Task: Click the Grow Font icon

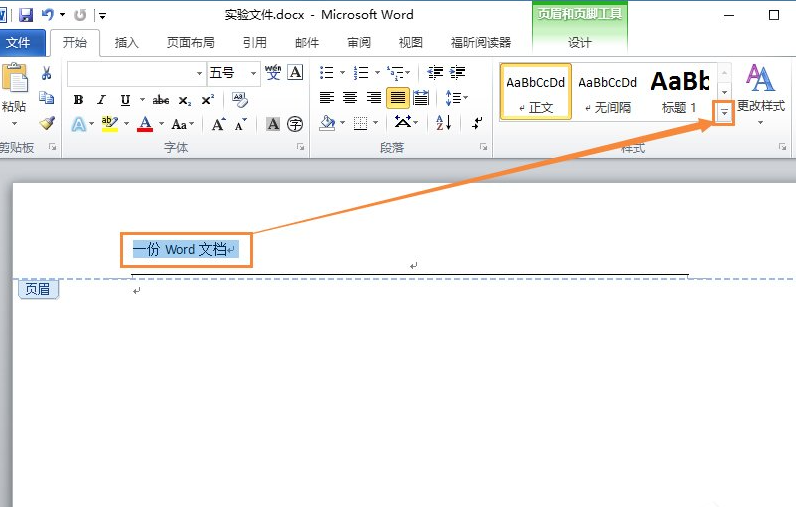Action: (x=218, y=124)
